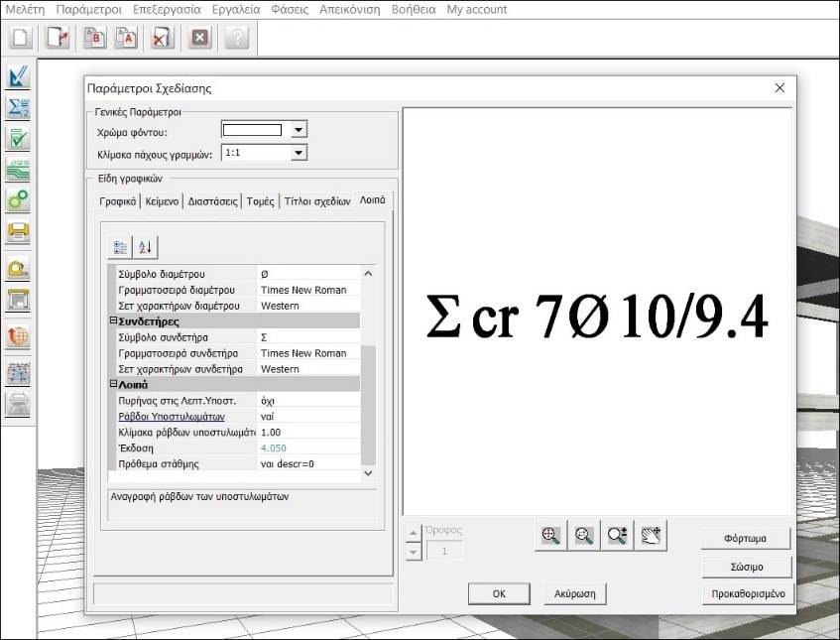840x640 pixels.
Task: Click the copy documents B icon
Action: click(94, 38)
